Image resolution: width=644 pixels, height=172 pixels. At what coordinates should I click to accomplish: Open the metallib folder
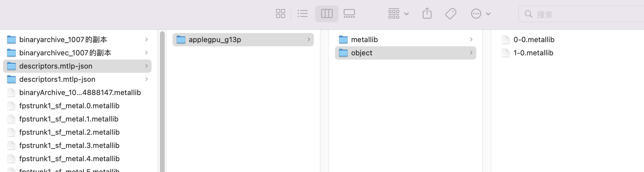tap(364, 40)
